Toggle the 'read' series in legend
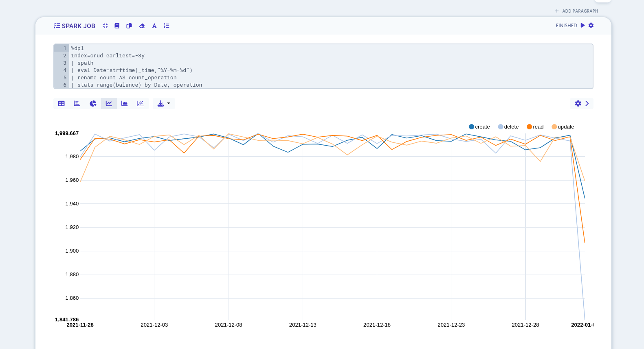The height and width of the screenshot is (349, 644). [x=535, y=127]
